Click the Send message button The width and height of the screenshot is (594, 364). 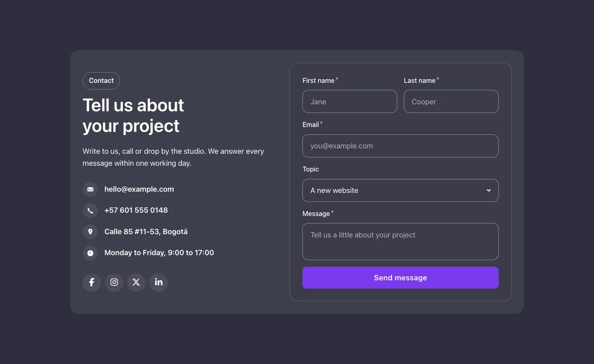click(x=400, y=278)
